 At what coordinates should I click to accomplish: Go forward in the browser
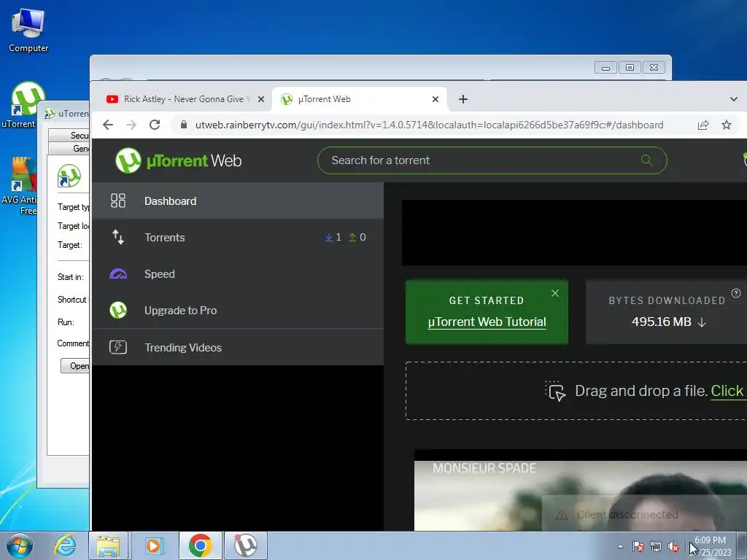pyautogui.click(x=131, y=125)
